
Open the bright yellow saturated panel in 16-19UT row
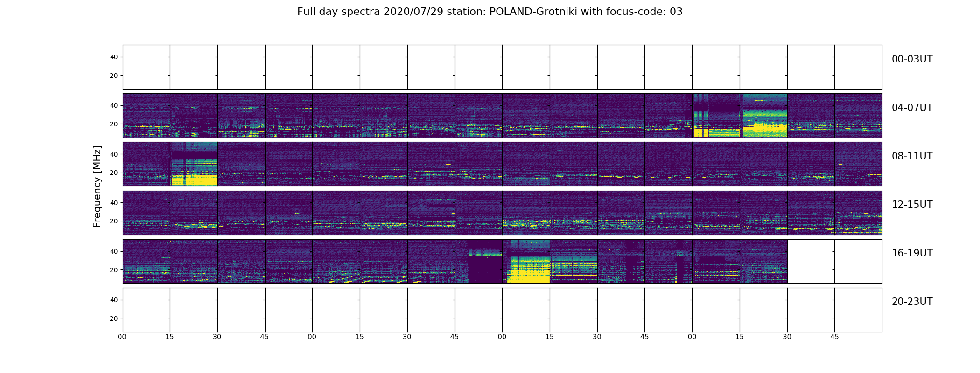click(x=526, y=262)
